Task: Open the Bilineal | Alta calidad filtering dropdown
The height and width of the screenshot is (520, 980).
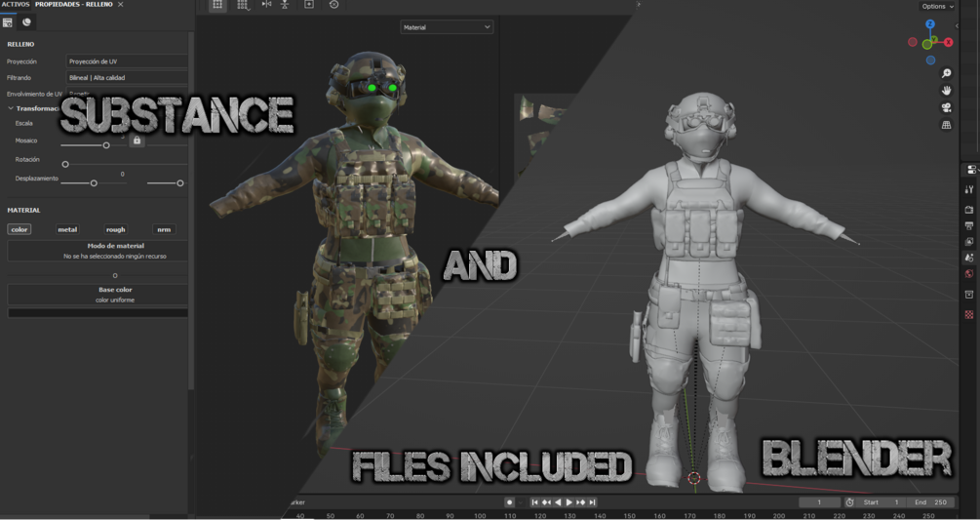Action: tap(127, 77)
